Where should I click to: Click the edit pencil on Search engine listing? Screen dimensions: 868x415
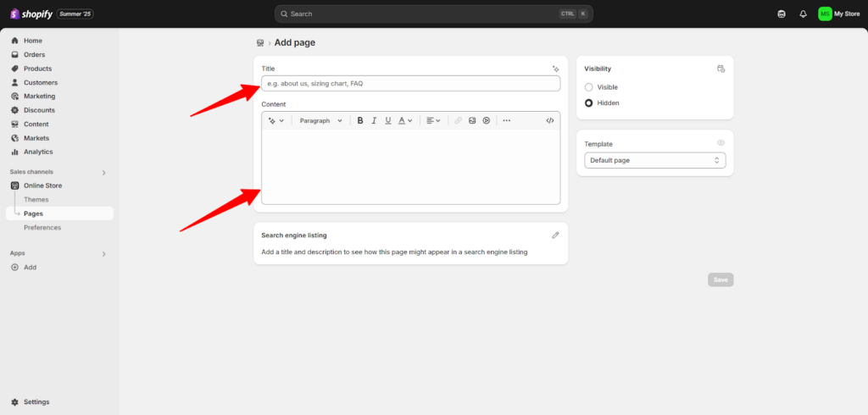tap(555, 235)
